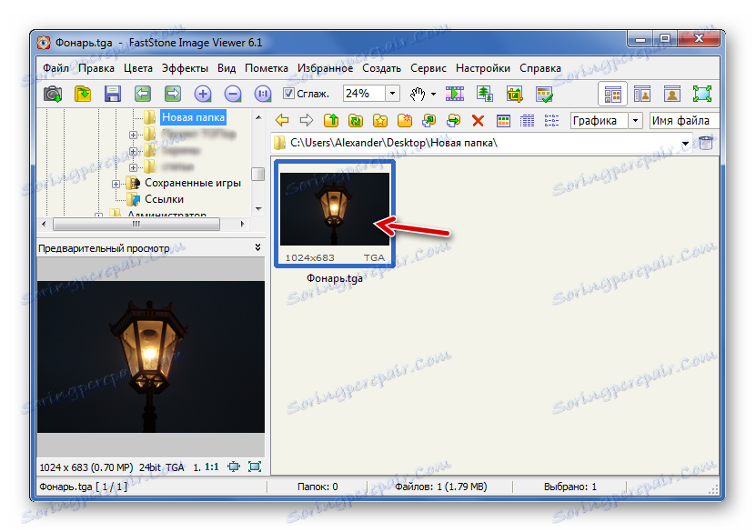Click the preview lantern image
Screen dimensions: 756x532
(150, 356)
